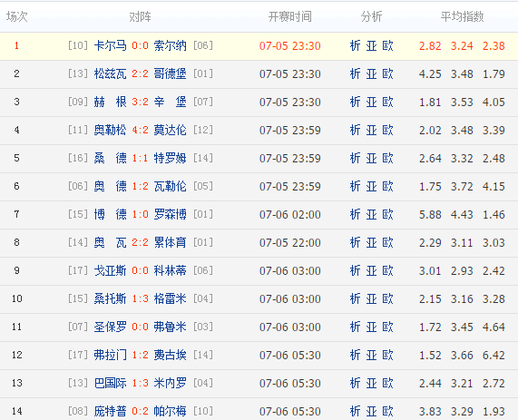Open 析 analysis for match 7

point(355,214)
